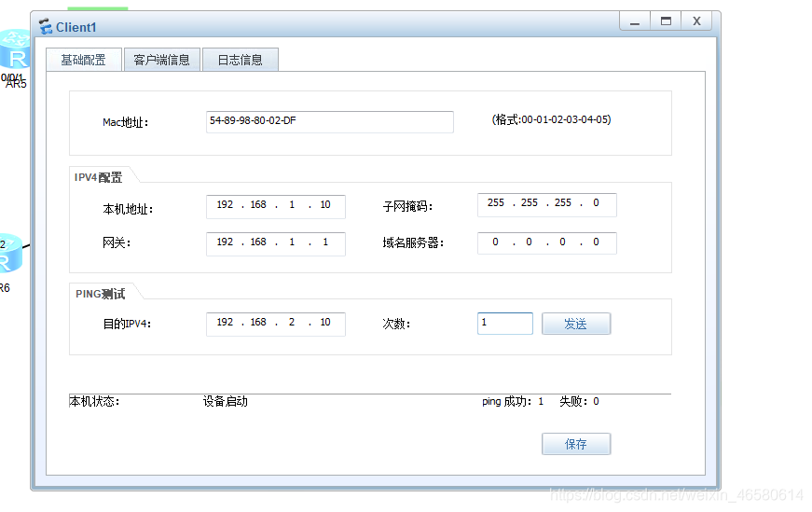Screen dimensions: 812x512
Task: Click the ping 成功: 1 text
Action: pyautogui.click(x=513, y=402)
